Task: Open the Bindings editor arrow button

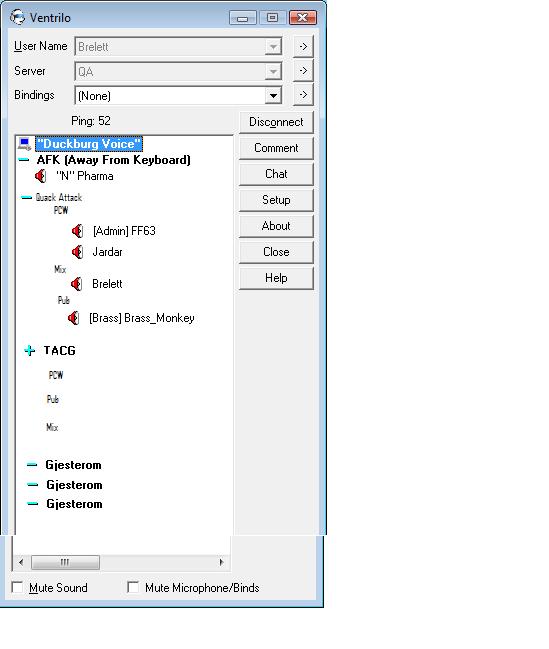Action: (x=303, y=95)
